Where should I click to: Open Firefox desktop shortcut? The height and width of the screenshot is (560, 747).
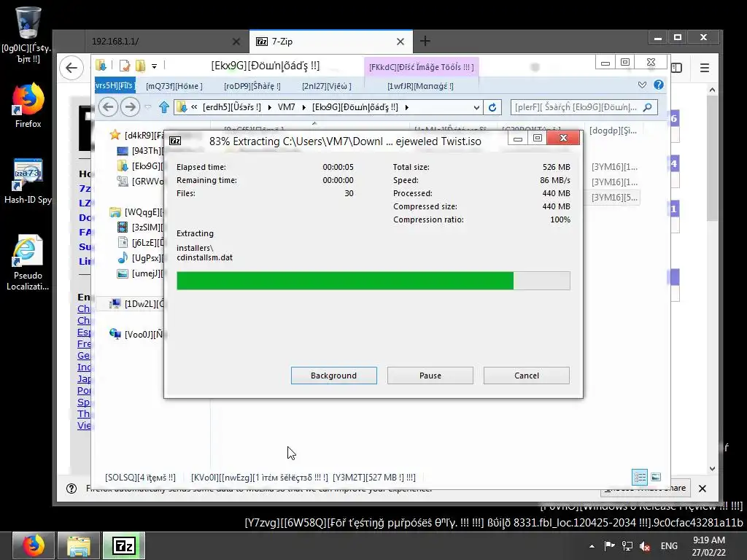[28, 106]
